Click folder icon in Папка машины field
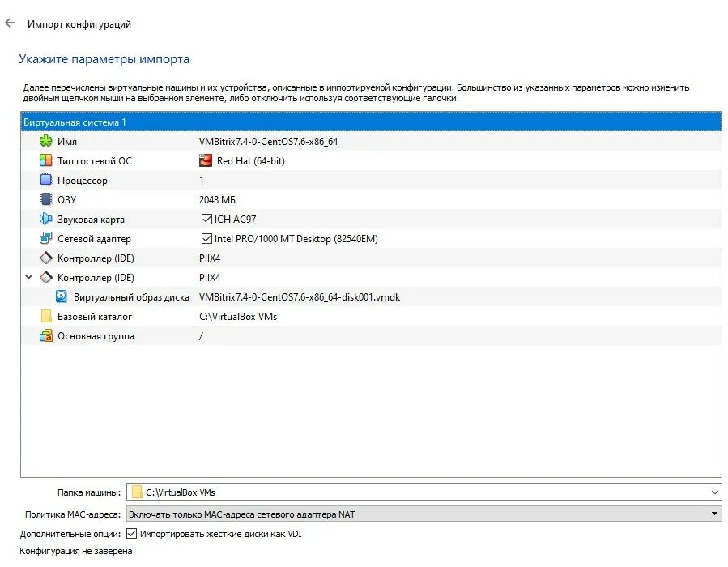 [x=137, y=492]
